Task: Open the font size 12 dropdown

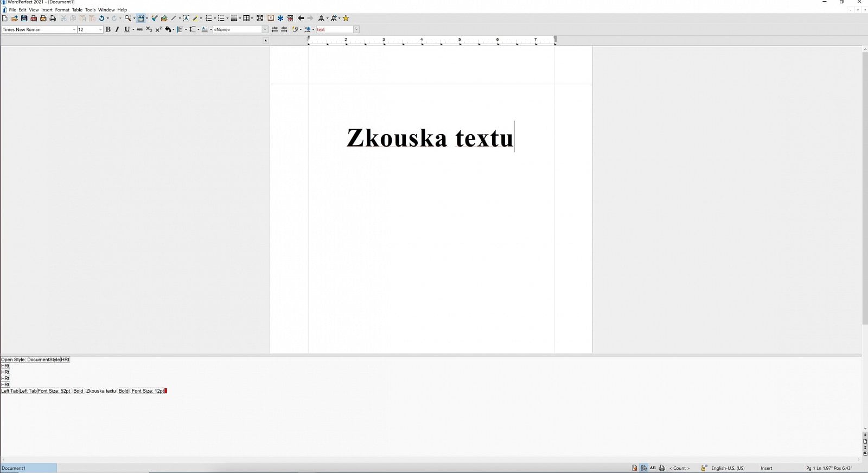Action: tap(100, 29)
